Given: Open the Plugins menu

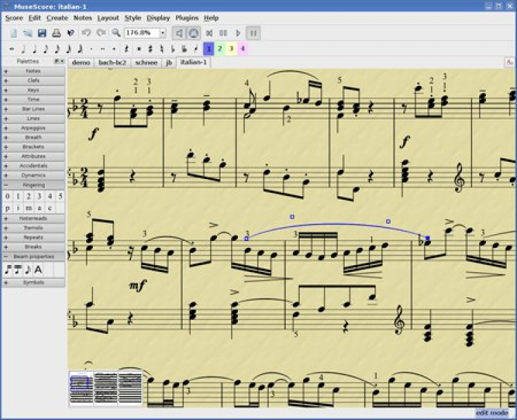Looking at the screenshot, I should [187, 18].
